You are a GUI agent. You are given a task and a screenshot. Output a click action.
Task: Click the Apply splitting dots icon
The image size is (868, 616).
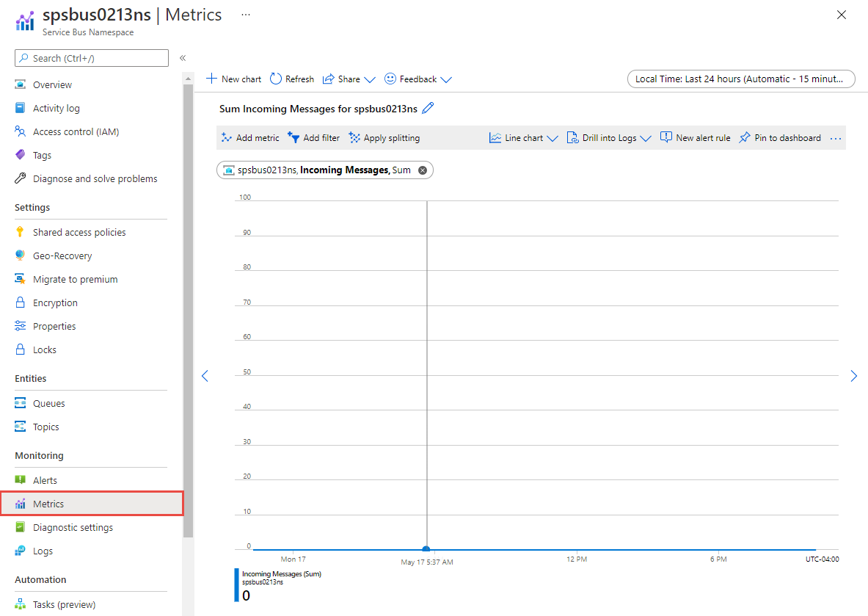354,138
